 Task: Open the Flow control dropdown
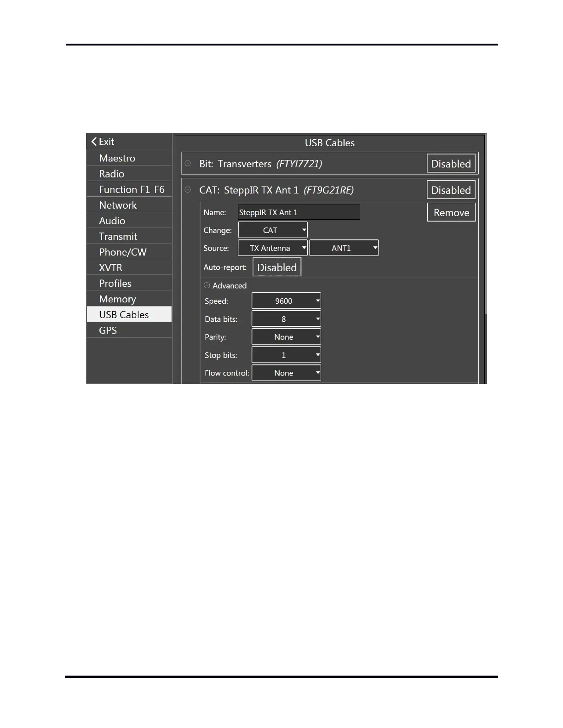coord(286,373)
